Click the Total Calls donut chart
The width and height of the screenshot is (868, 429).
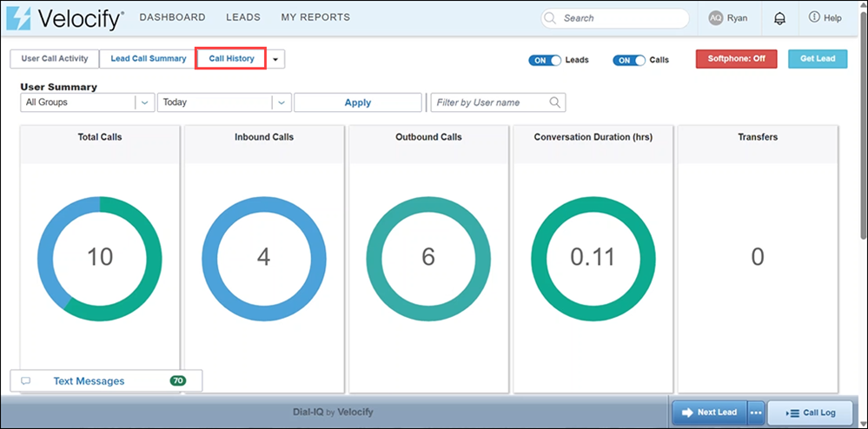(100, 259)
